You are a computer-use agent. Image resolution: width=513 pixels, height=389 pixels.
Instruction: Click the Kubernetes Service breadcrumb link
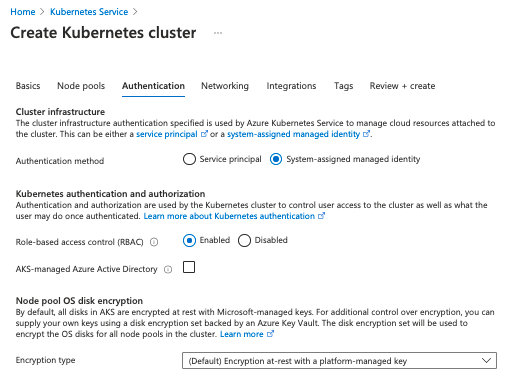(89, 12)
